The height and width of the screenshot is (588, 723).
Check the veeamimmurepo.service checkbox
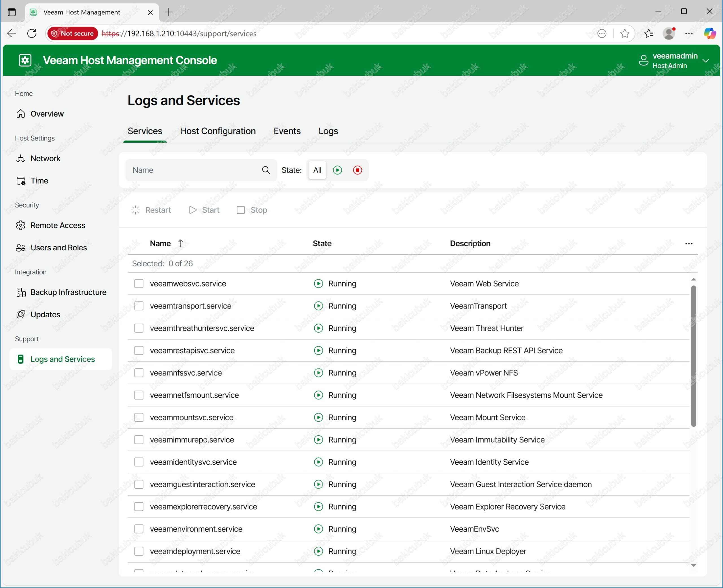point(139,440)
